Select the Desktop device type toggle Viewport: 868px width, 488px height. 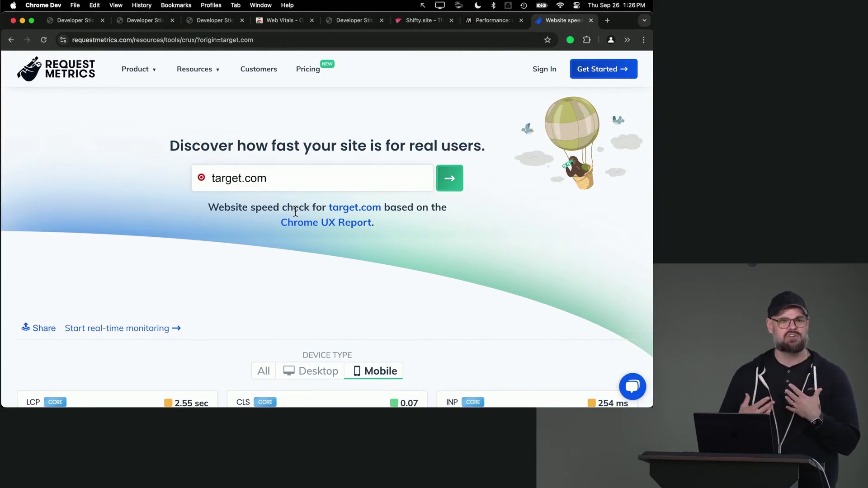310,370
